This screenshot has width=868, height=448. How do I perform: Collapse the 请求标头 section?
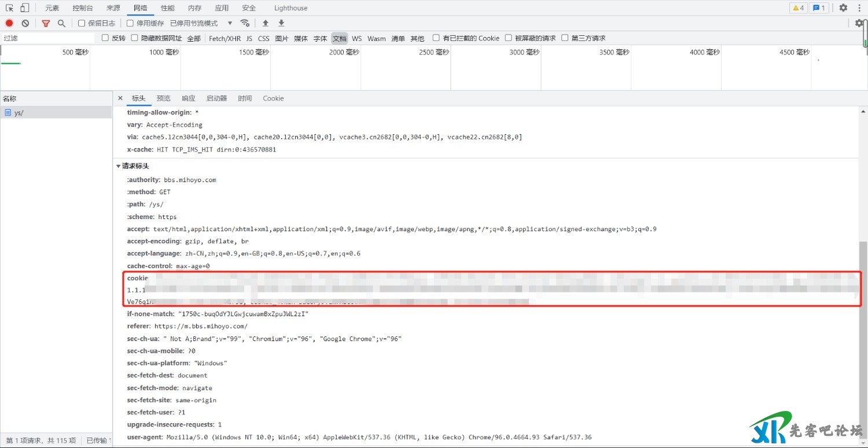click(119, 166)
